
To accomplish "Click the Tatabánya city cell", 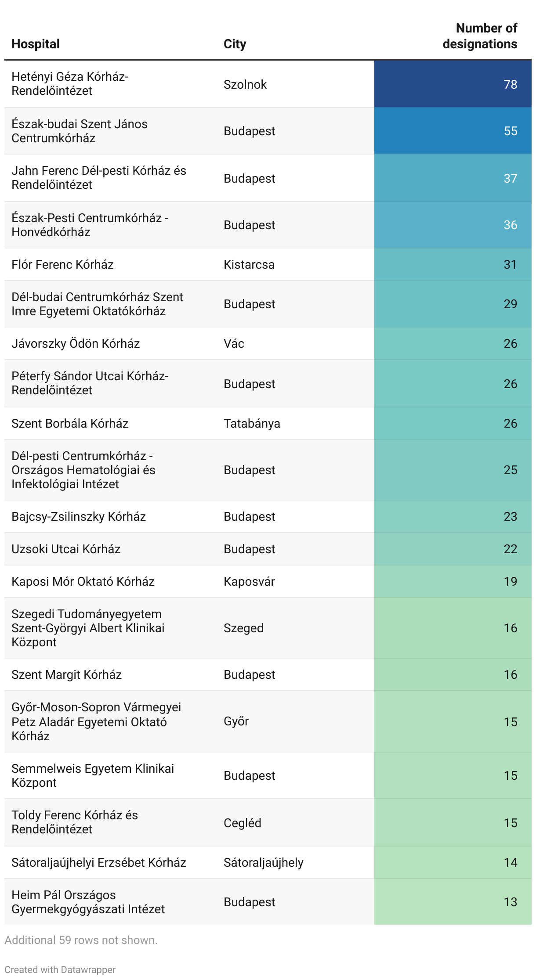I will coord(252,423).
